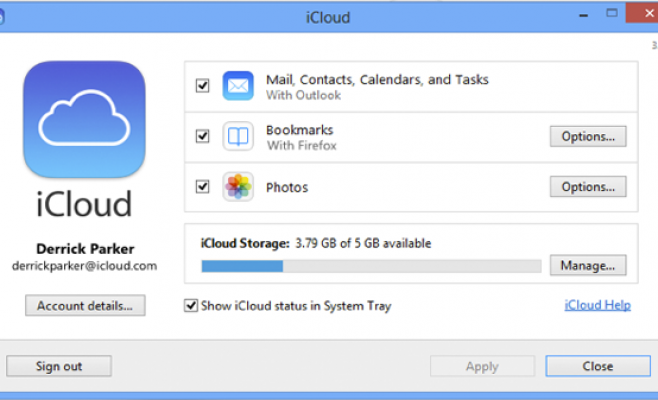Uncheck Mail, Contacts, Calendars, and Tasks checkbox
Screen dimensions: 658x400
(x=203, y=86)
